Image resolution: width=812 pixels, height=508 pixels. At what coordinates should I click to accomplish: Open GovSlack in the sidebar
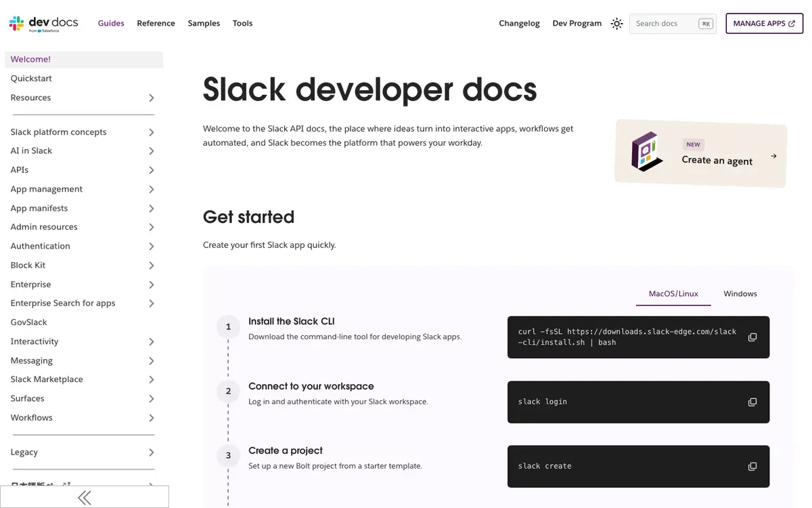pos(84,322)
